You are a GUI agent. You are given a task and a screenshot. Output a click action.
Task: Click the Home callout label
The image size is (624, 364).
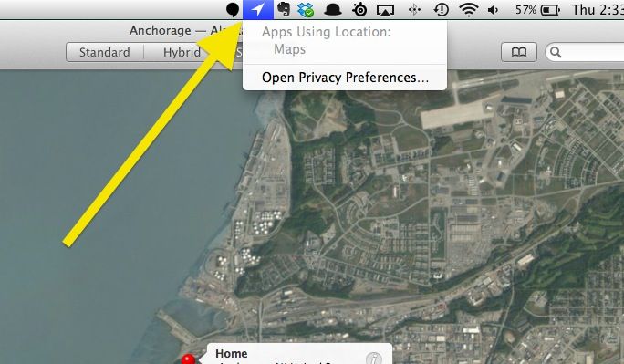[231, 353]
